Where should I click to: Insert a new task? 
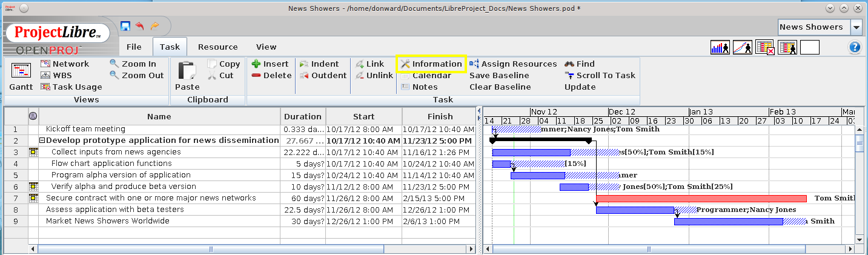pyautogui.click(x=270, y=64)
